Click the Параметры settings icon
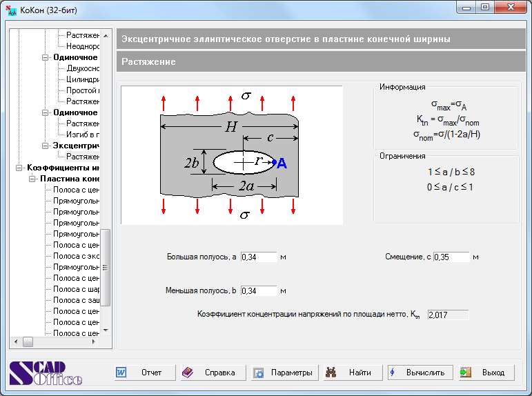 259,373
